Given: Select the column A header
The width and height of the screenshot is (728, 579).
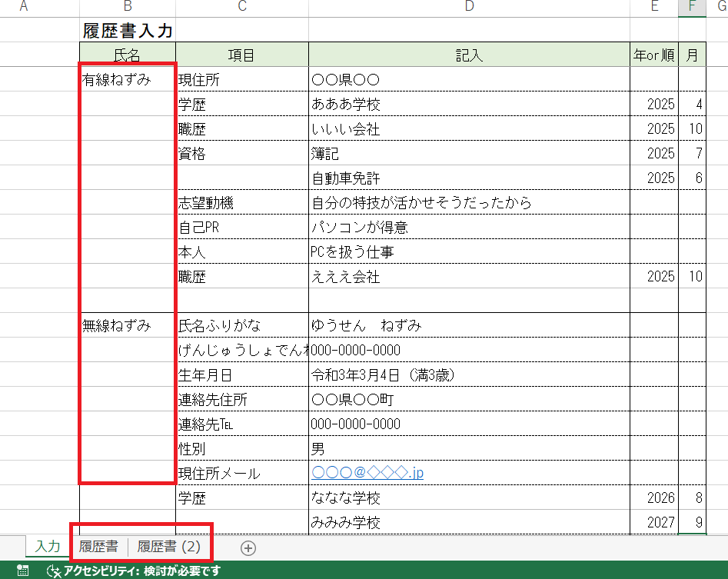Looking at the screenshot, I should [x=22, y=8].
